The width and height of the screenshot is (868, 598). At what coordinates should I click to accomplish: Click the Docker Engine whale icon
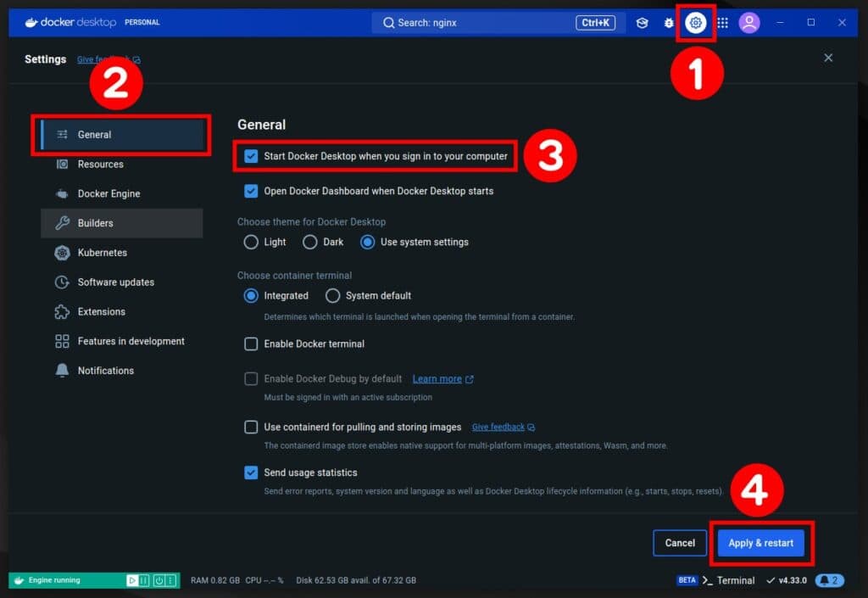click(62, 193)
